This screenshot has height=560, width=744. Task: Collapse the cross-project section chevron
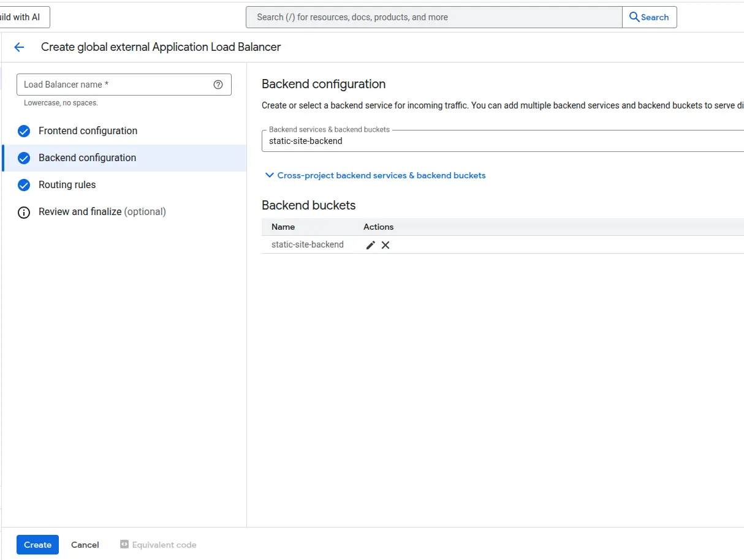pos(270,175)
